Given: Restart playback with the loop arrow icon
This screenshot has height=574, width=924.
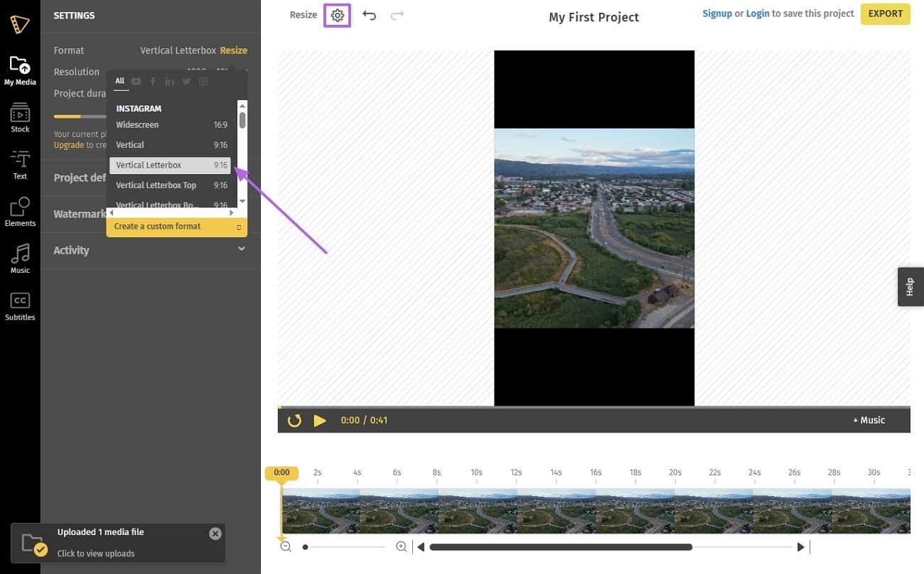Looking at the screenshot, I should coord(294,421).
